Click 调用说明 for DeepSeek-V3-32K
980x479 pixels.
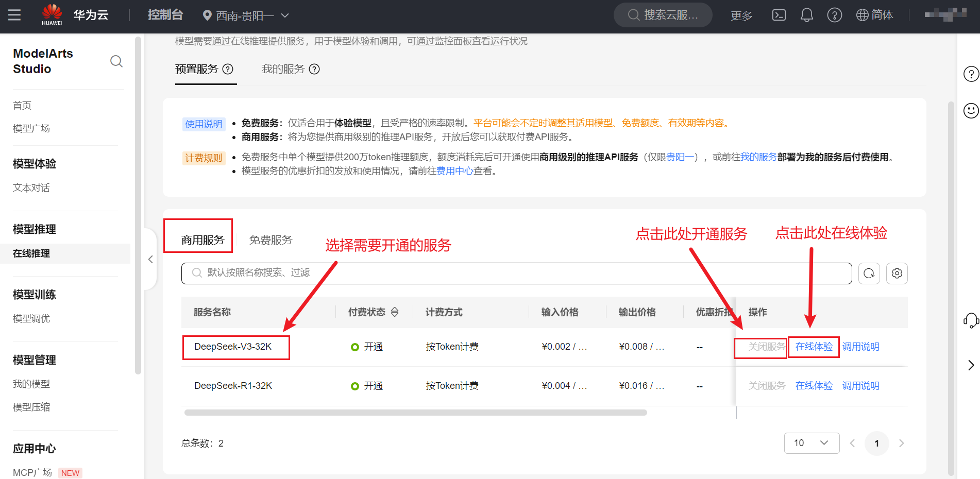pyautogui.click(x=861, y=347)
